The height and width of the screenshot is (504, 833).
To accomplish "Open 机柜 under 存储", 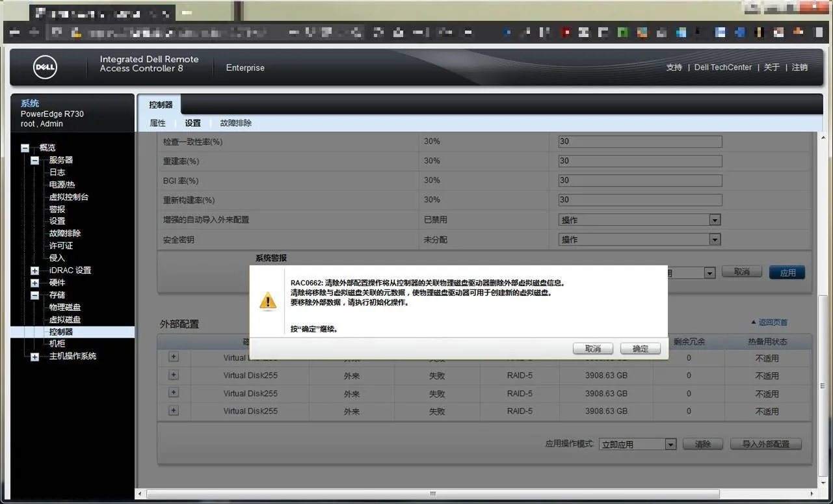I will click(57, 343).
